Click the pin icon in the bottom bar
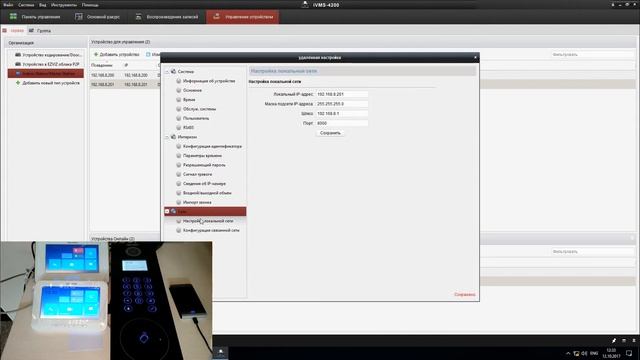This screenshot has height=360, width=640. click(x=614, y=340)
